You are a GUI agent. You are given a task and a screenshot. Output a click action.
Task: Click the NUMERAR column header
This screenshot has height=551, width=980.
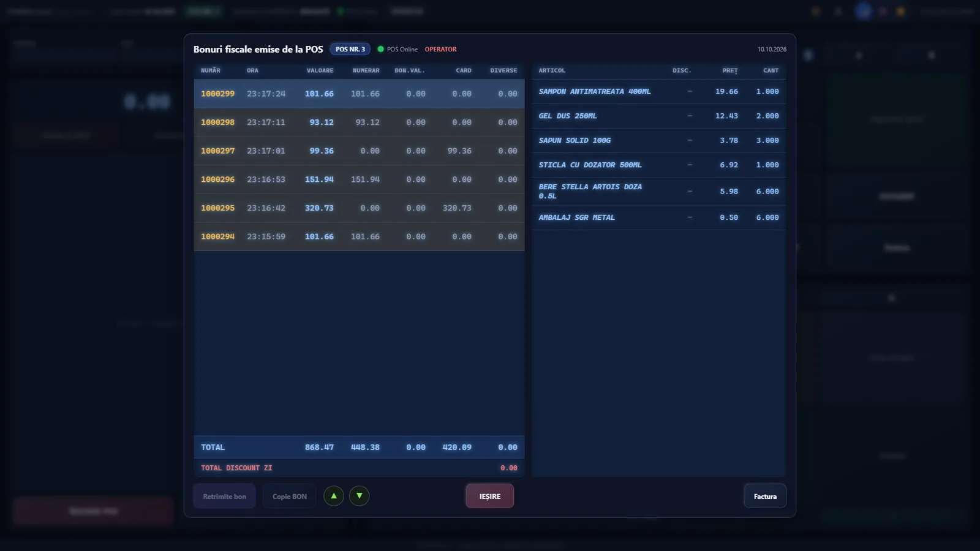coord(366,70)
